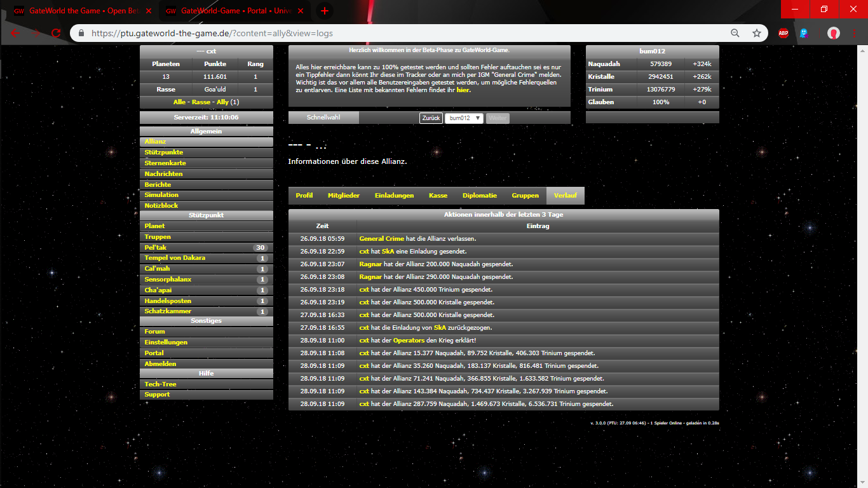868x488 pixels.
Task: Open the address bar zoom magnifier icon
Action: [735, 33]
